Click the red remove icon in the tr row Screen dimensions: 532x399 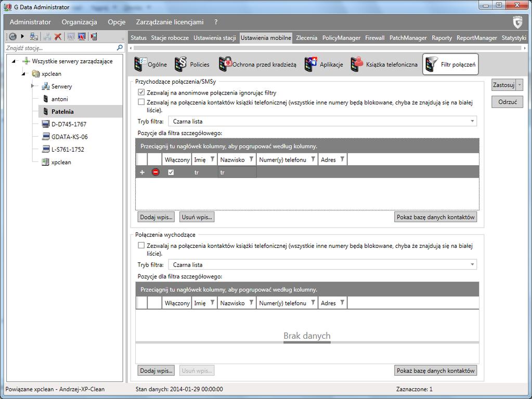[x=155, y=172]
